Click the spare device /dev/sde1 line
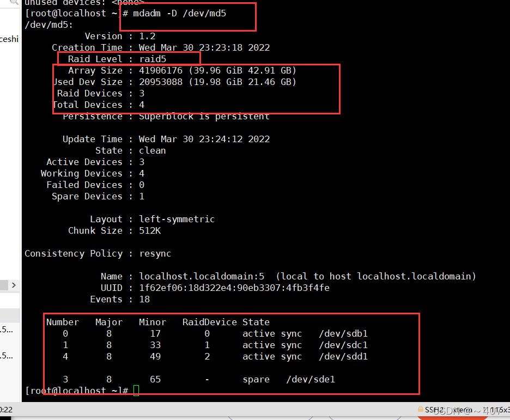The height and width of the screenshot is (420, 510). pos(311,379)
